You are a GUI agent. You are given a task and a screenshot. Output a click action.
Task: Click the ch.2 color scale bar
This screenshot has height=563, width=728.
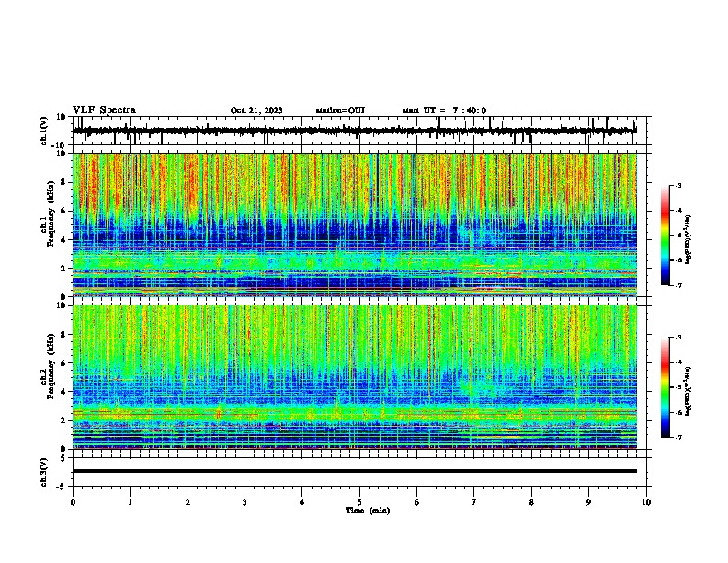[x=665, y=387]
